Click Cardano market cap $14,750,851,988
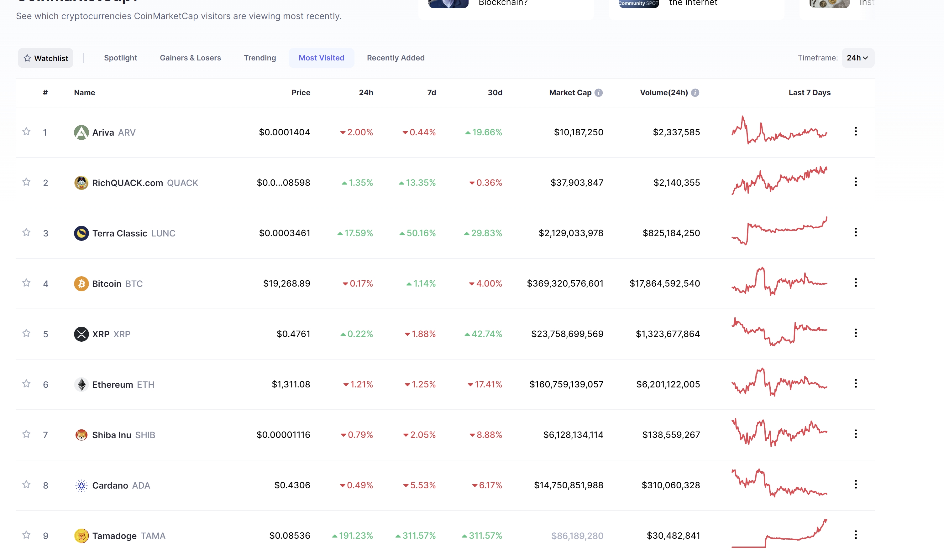Image resolution: width=944 pixels, height=560 pixels. 568,485
